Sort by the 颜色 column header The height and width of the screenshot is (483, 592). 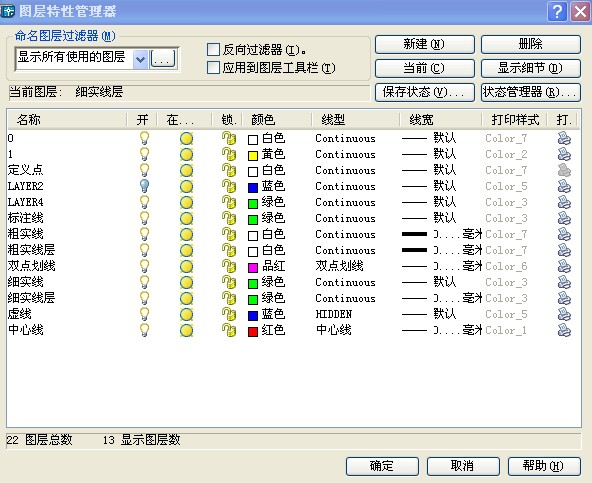tap(276, 120)
